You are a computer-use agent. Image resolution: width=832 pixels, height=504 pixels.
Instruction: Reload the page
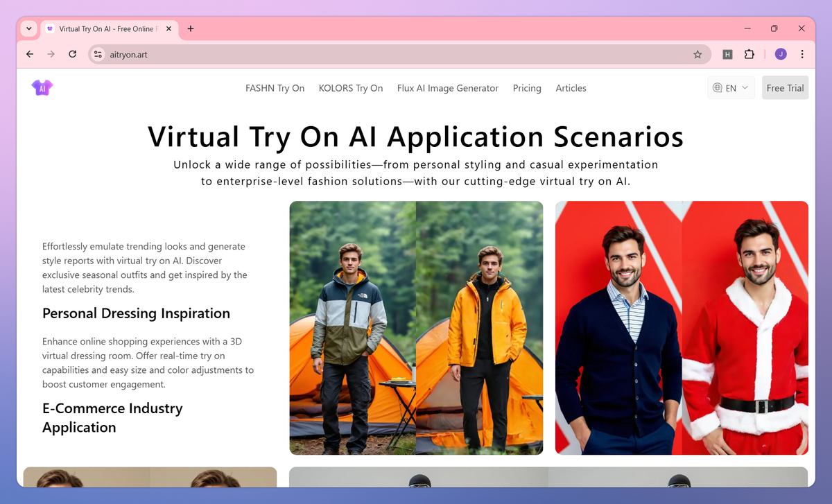(x=72, y=54)
